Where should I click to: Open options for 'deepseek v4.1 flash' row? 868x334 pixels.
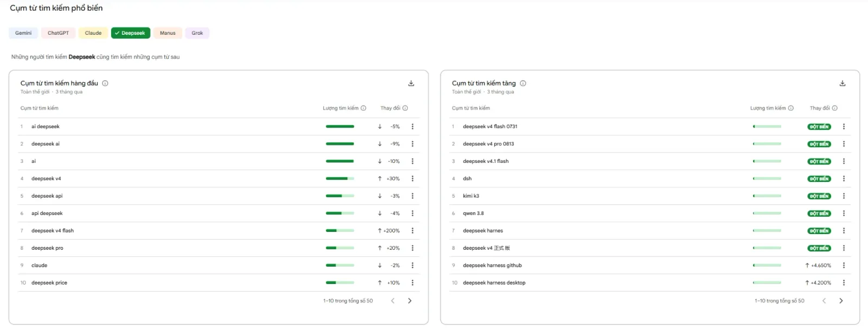click(x=844, y=161)
